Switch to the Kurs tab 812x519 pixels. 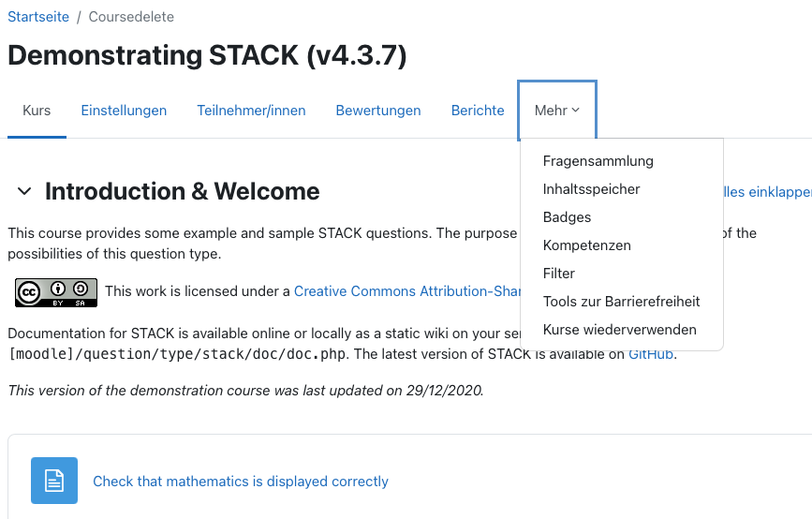tap(37, 111)
